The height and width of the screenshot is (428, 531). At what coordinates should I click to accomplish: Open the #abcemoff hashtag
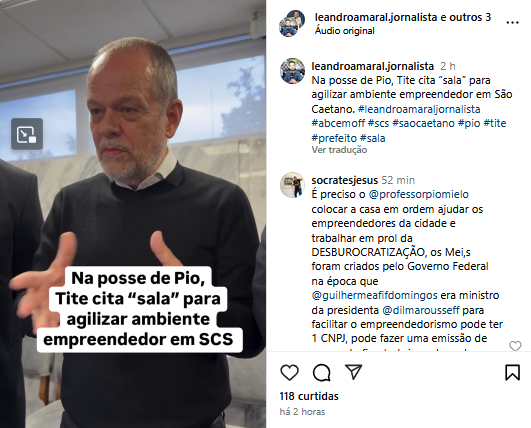pos(338,123)
